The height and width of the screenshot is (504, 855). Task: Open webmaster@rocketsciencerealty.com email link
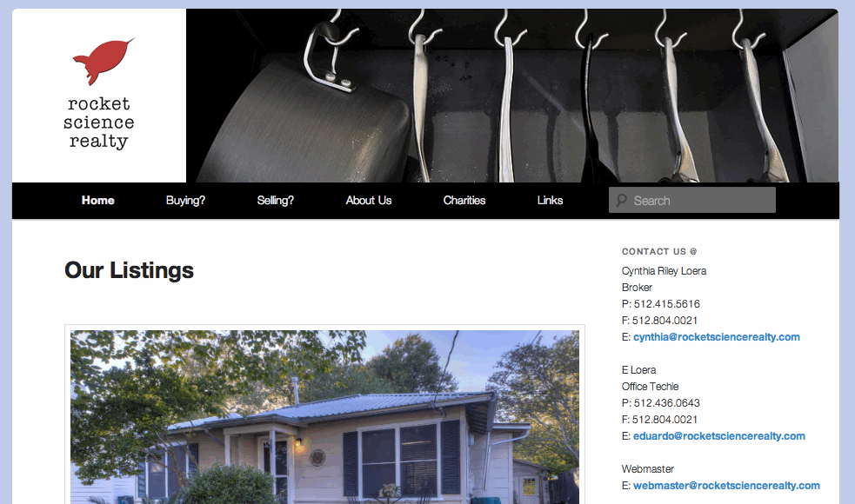726,486
